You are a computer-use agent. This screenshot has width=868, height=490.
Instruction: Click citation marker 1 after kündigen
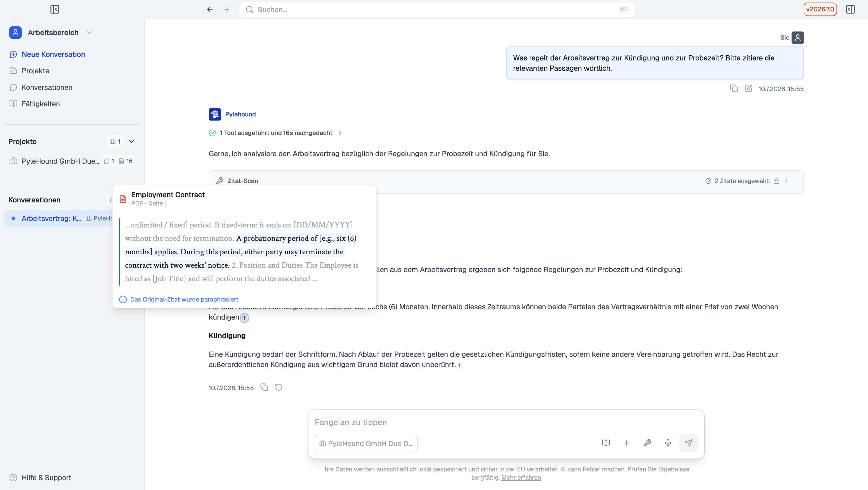[244, 318]
